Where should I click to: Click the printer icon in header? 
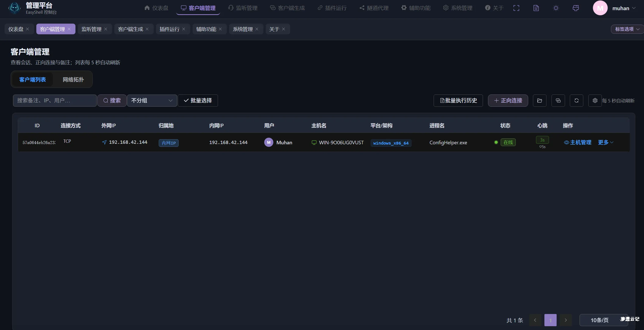pos(576,8)
